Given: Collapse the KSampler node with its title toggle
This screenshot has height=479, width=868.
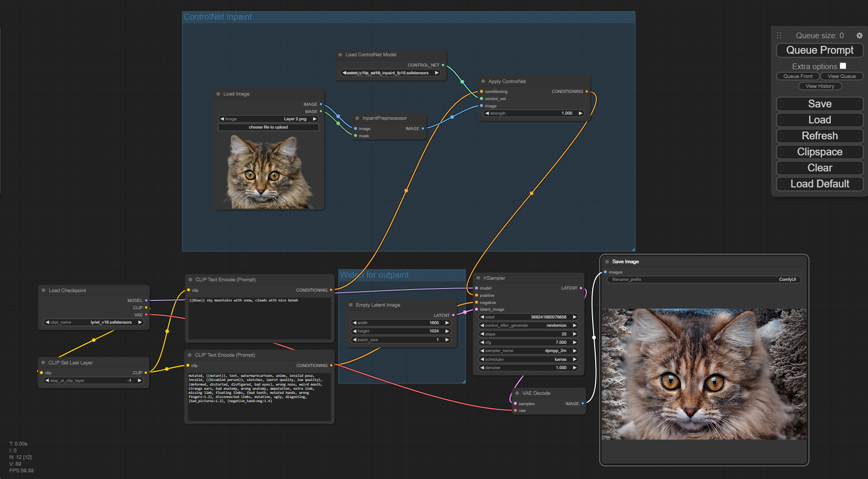Looking at the screenshot, I should [479, 278].
